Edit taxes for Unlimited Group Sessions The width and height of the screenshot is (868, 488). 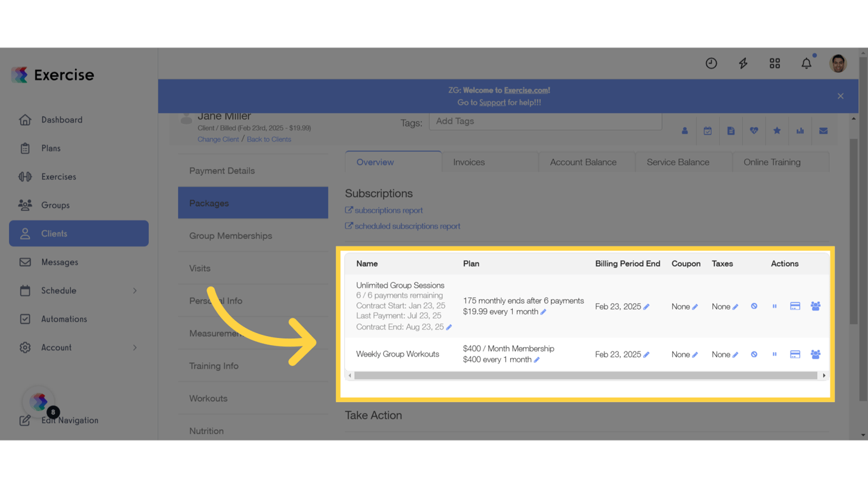[x=735, y=307]
